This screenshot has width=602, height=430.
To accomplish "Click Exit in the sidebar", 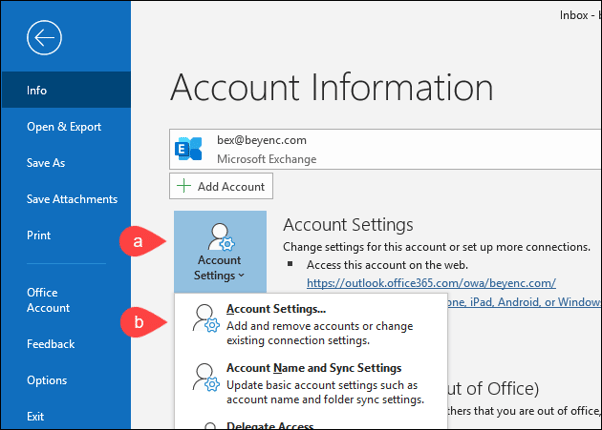I will click(x=35, y=416).
